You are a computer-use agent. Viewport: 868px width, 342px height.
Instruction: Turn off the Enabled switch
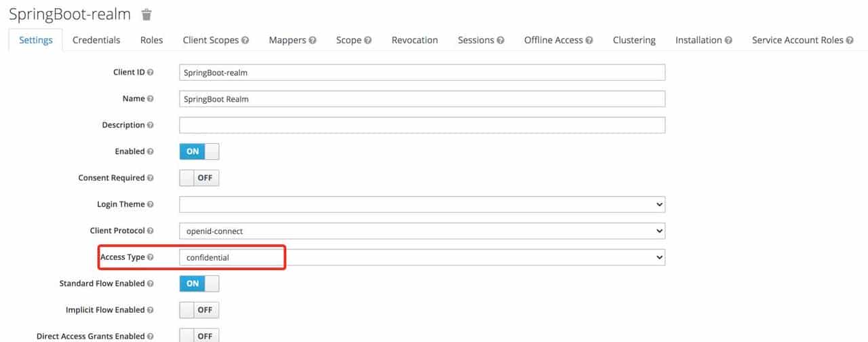(199, 151)
